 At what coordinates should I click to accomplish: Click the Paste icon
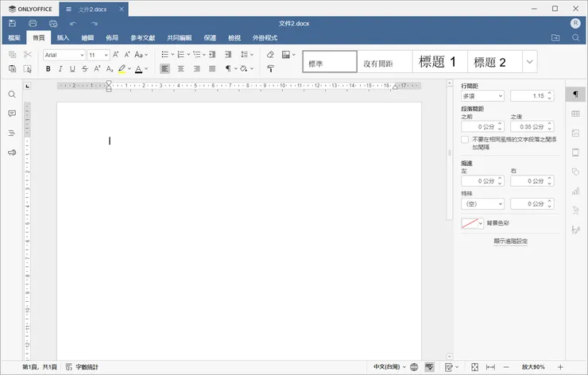coord(13,68)
